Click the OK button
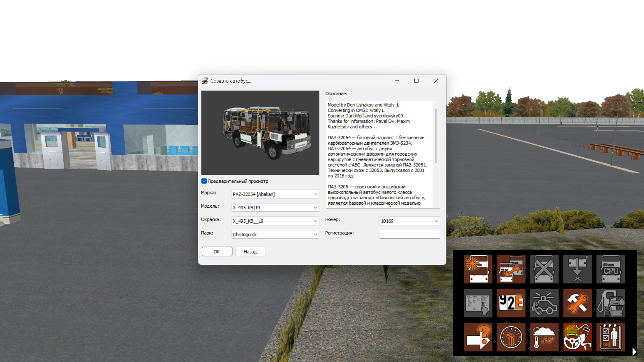The image size is (644, 362). 217,252
